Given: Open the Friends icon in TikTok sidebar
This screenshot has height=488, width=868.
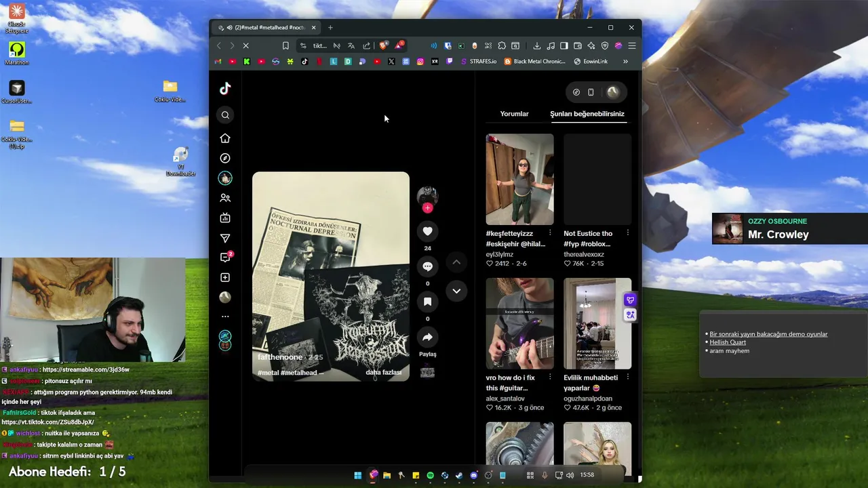Looking at the screenshot, I should point(225,198).
